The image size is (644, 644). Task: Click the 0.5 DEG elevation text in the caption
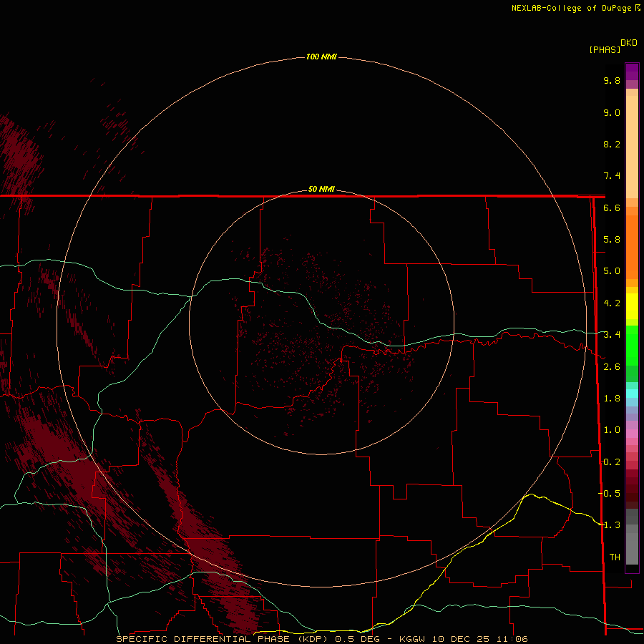[357, 639]
